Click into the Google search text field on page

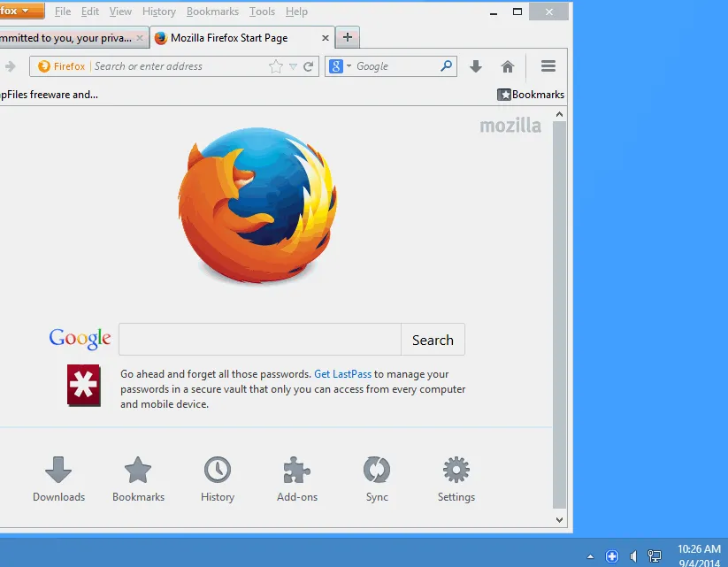coord(260,340)
